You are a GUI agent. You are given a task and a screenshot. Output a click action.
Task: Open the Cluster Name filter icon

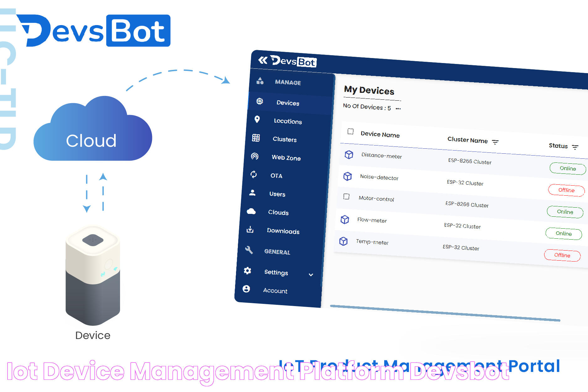(495, 142)
